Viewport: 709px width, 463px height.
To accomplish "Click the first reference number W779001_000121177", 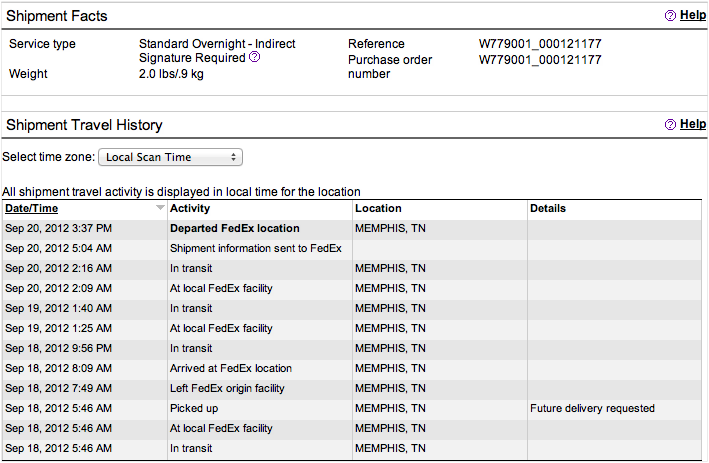I will click(540, 44).
